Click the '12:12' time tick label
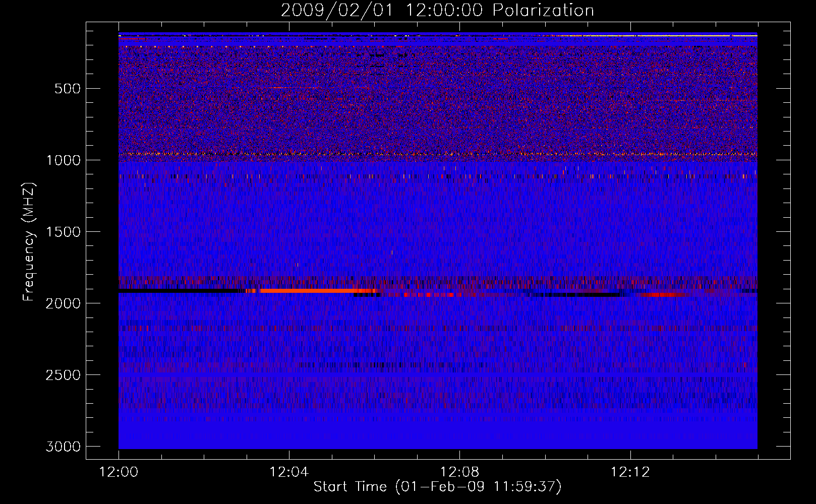The height and width of the screenshot is (504, 816). [x=630, y=472]
